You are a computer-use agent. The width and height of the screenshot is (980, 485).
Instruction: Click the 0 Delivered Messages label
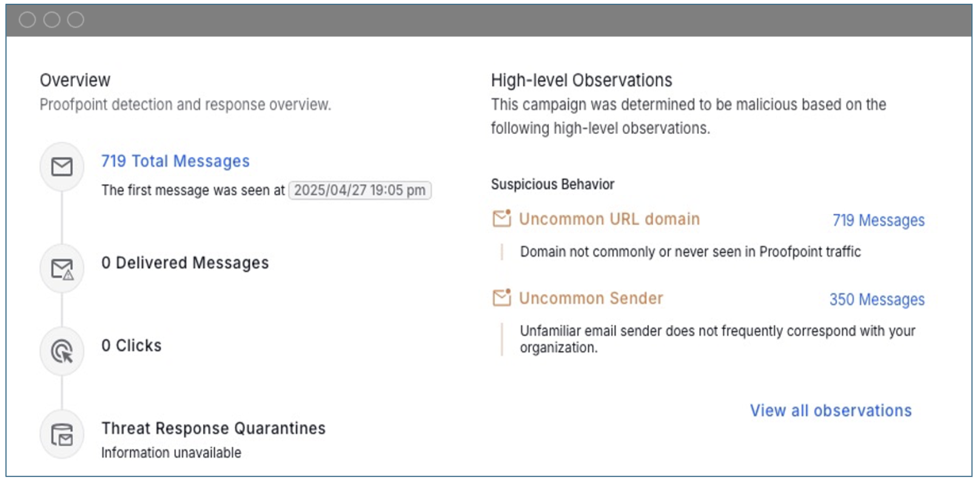point(185,263)
